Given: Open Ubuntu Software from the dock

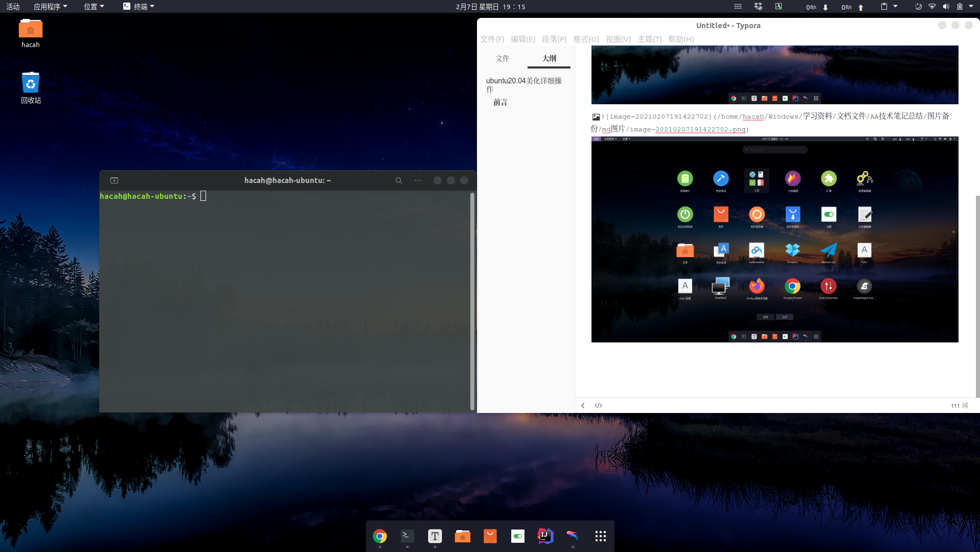Looking at the screenshot, I should [x=490, y=536].
